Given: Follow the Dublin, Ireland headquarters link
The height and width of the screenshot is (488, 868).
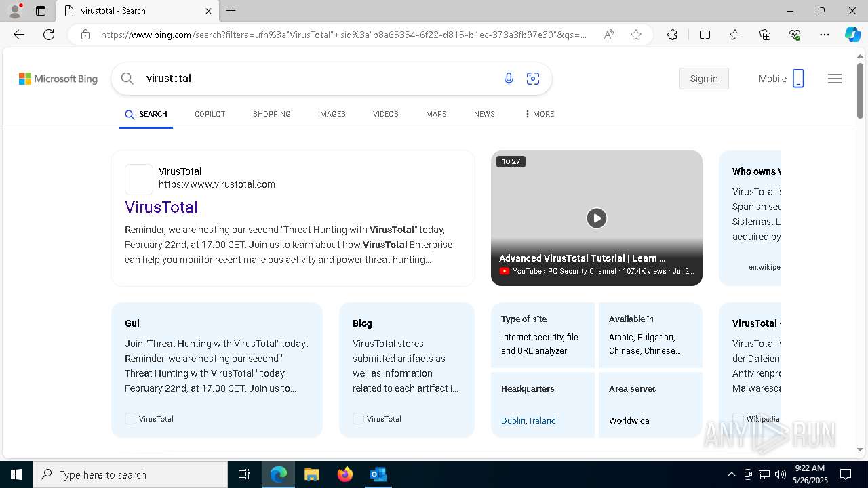Looking at the screenshot, I should pos(528,420).
